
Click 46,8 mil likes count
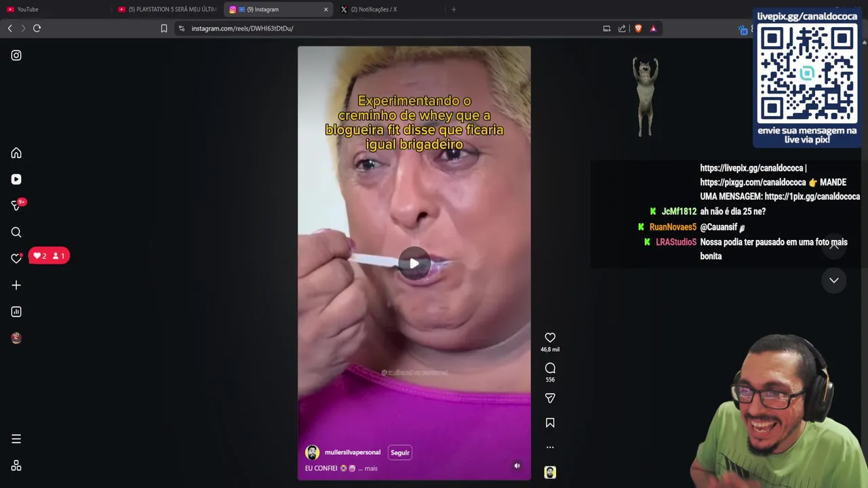[x=550, y=350]
